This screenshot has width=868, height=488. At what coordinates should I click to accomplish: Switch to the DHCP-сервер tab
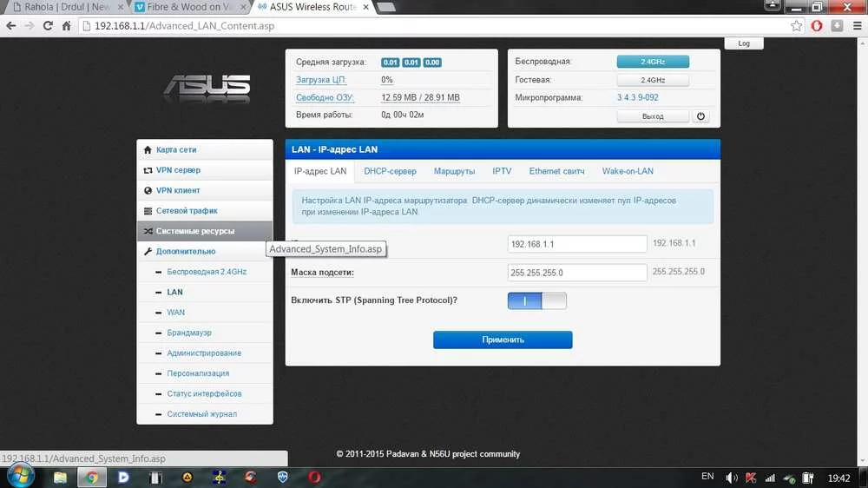coord(390,171)
